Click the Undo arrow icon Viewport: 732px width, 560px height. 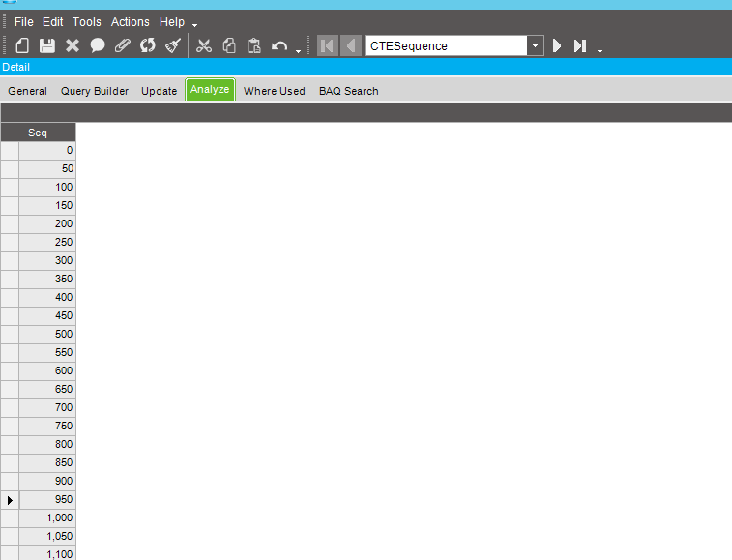coord(279,46)
